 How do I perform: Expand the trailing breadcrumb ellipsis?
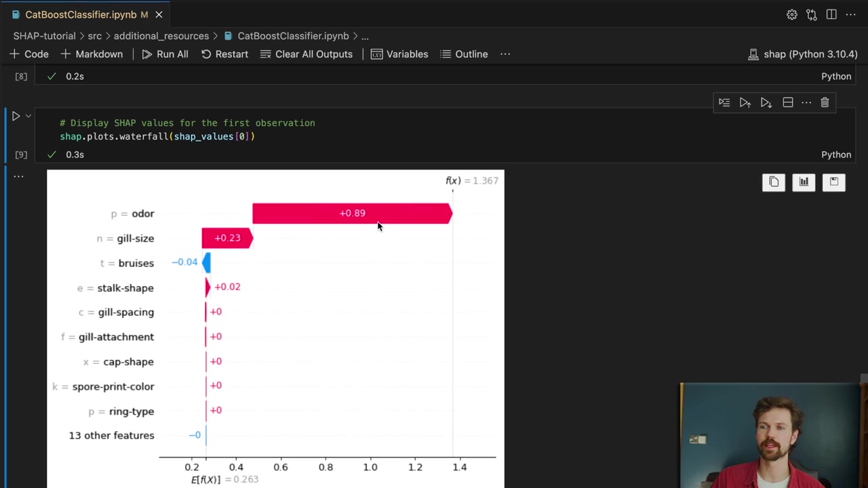click(365, 36)
